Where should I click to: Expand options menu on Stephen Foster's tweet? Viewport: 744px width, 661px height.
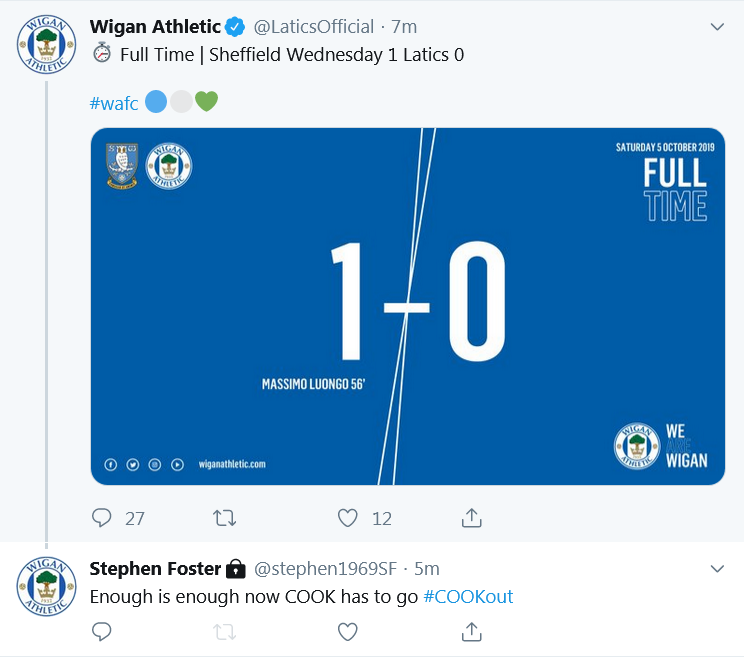point(717,569)
